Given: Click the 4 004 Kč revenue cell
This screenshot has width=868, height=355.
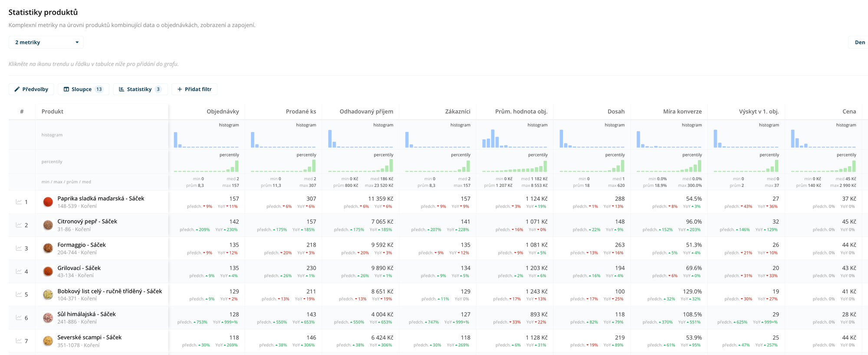Looking at the screenshot, I should point(382,314).
